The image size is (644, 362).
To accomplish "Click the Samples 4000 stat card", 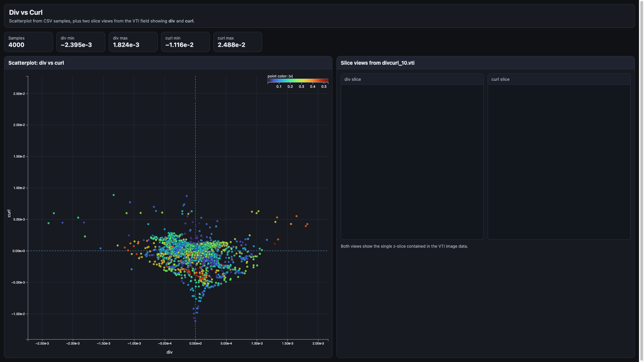I will [29, 42].
